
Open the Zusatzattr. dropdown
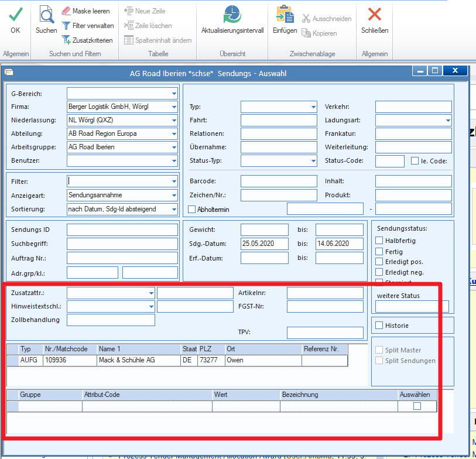pos(151,293)
